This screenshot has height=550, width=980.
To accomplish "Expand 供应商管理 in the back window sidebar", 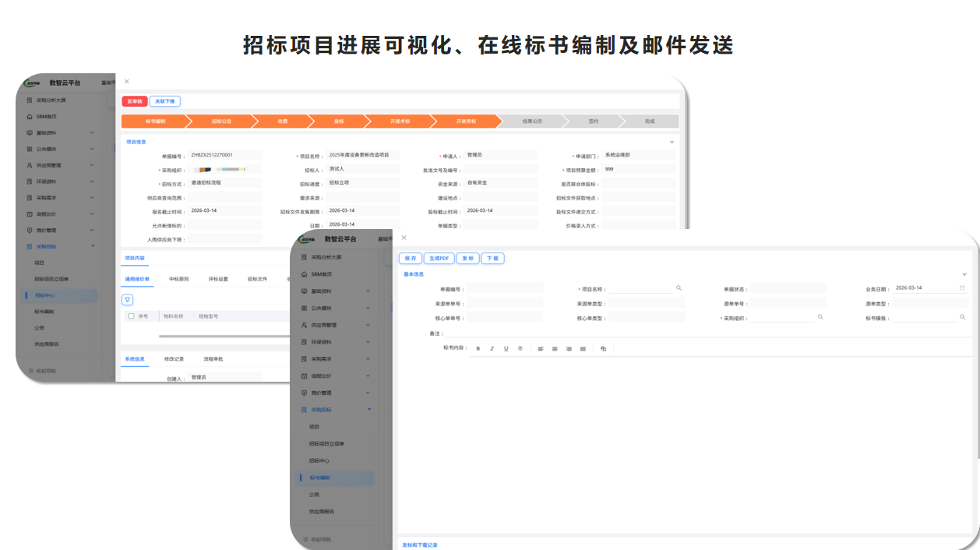I will tap(91, 165).
